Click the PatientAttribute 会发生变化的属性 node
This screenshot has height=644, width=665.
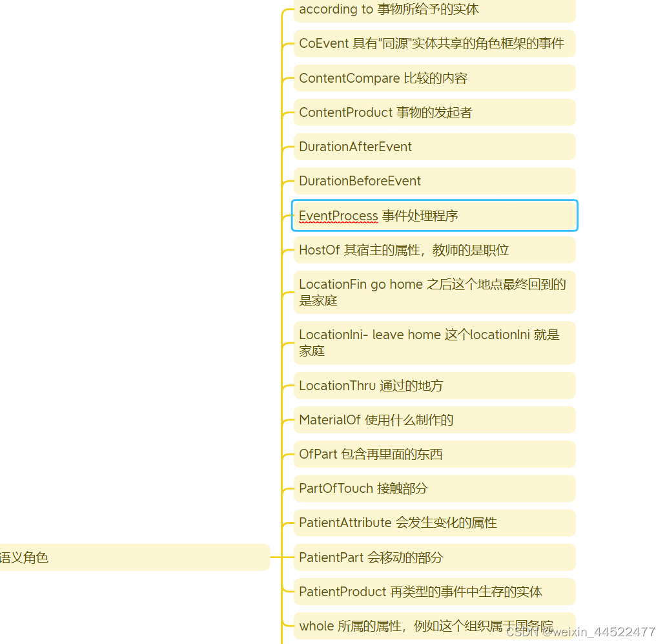coord(435,523)
